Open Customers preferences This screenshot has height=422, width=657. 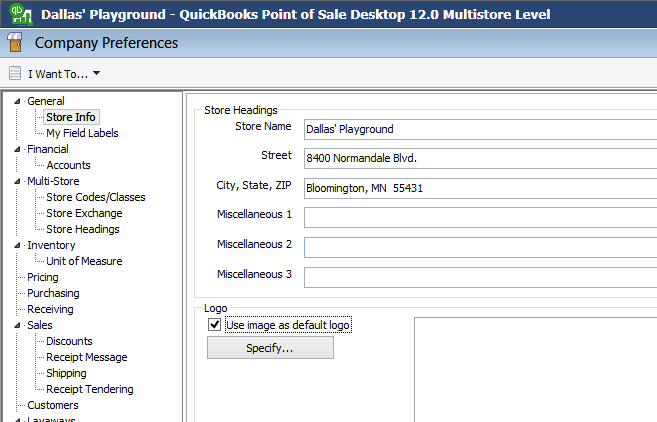(x=53, y=405)
